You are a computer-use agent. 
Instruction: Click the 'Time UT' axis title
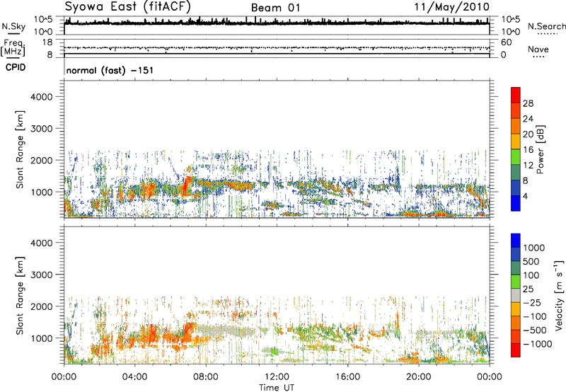(x=277, y=388)
